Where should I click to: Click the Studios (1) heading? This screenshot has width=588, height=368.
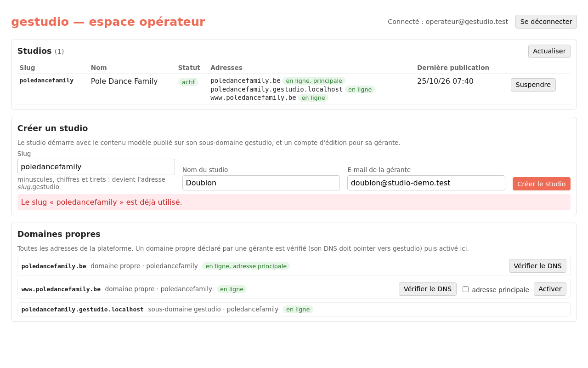click(x=40, y=51)
